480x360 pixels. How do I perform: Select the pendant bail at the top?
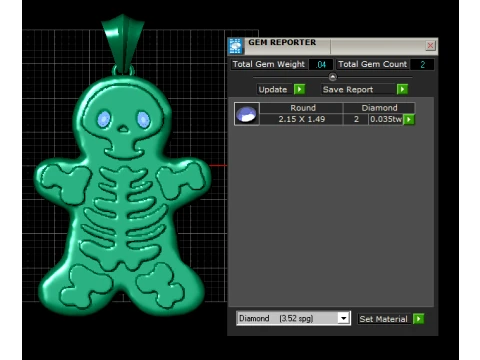coord(123,43)
